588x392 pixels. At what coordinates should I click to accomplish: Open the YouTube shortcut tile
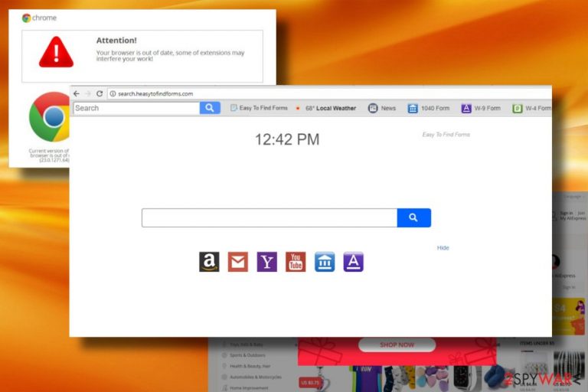(x=296, y=262)
